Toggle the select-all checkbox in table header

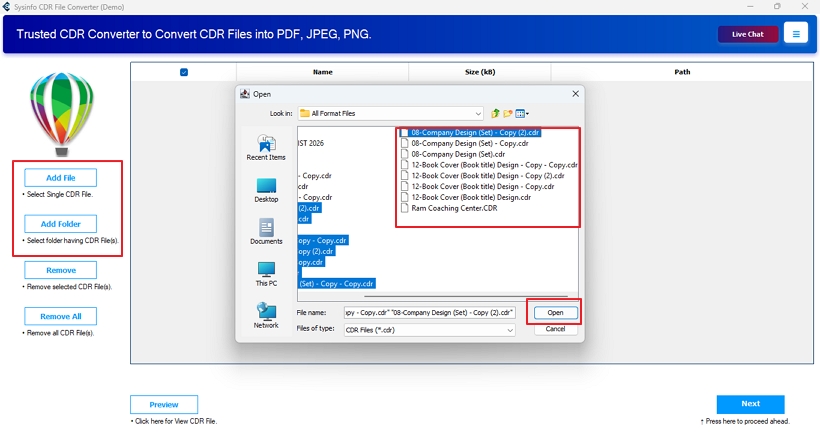coord(184,72)
